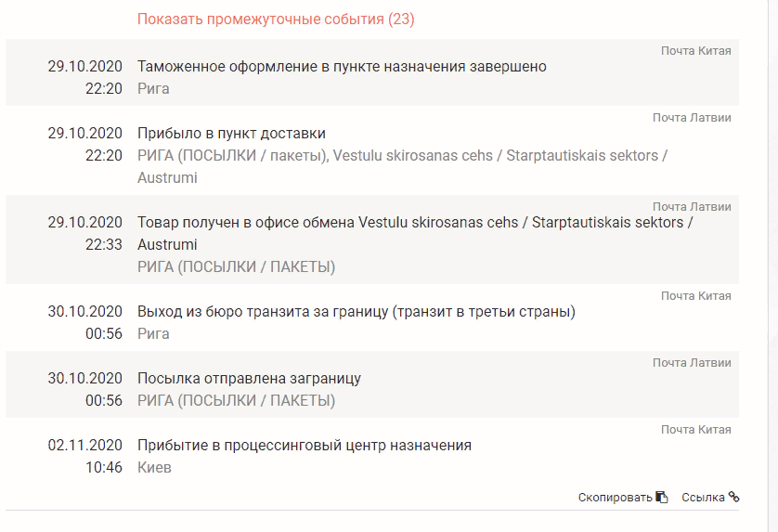Click the 02.11.2020 date entry
This screenshot has height=532, width=778.
click(84, 445)
